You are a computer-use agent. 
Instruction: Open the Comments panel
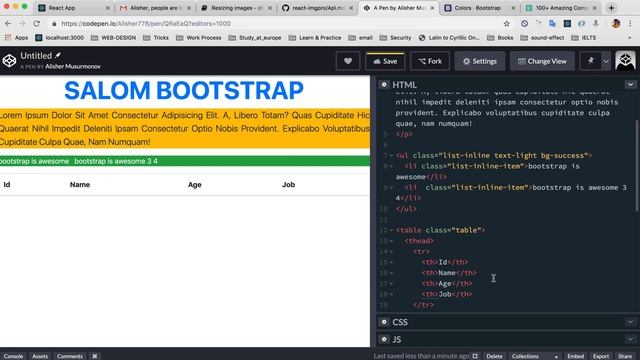click(x=70, y=356)
